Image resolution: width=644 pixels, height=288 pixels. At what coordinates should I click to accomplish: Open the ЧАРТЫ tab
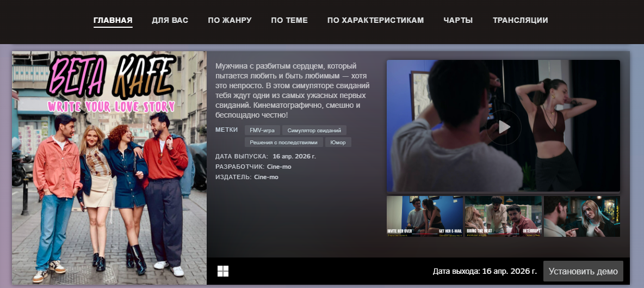click(458, 20)
